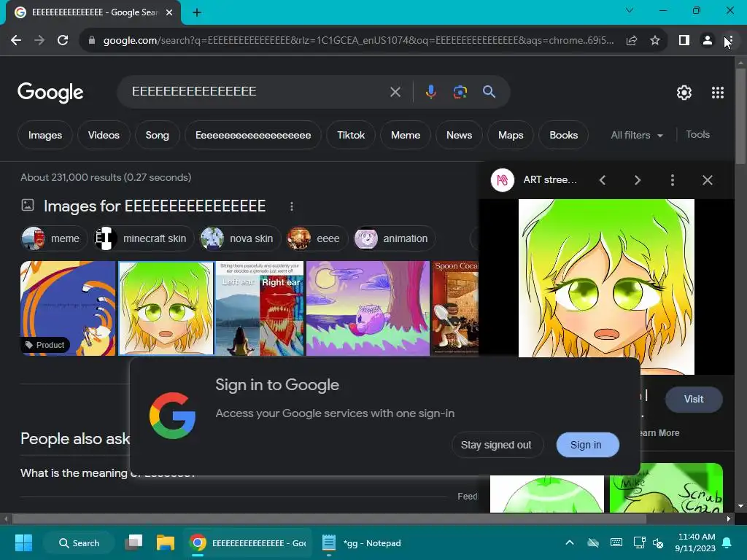Open Images for EEEEEEEEEEEEEEEE heading
This screenshot has height=560, width=747.
(155, 206)
